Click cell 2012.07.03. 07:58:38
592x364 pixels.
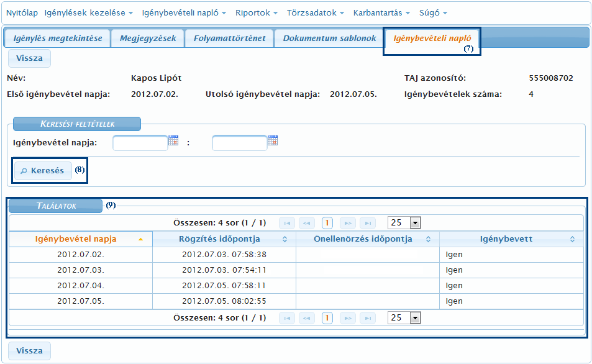[224, 255]
